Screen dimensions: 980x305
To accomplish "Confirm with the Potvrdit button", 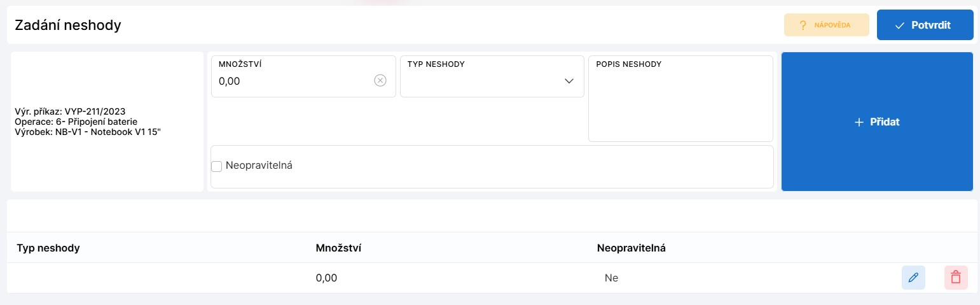I will pyautogui.click(x=925, y=25).
